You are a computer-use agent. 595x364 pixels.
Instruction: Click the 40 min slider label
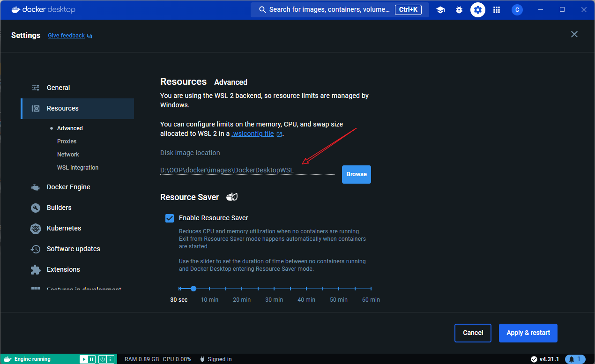click(x=306, y=300)
